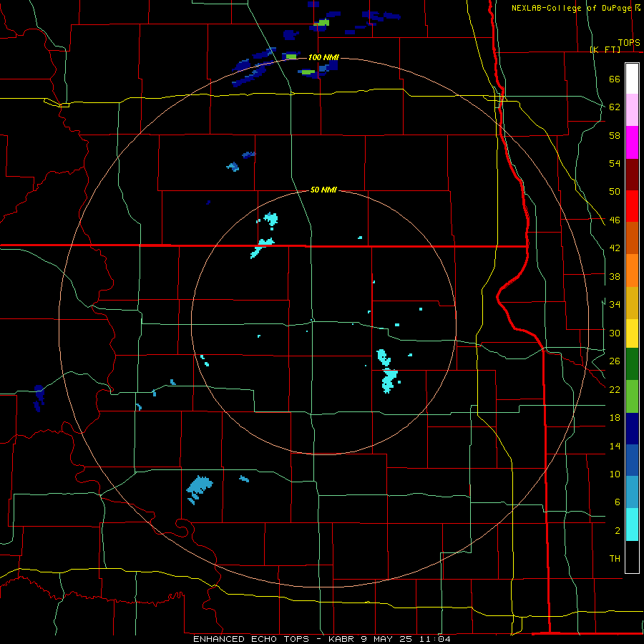Select legend value 38
The height and width of the screenshot is (644, 644).
pyautogui.click(x=615, y=277)
